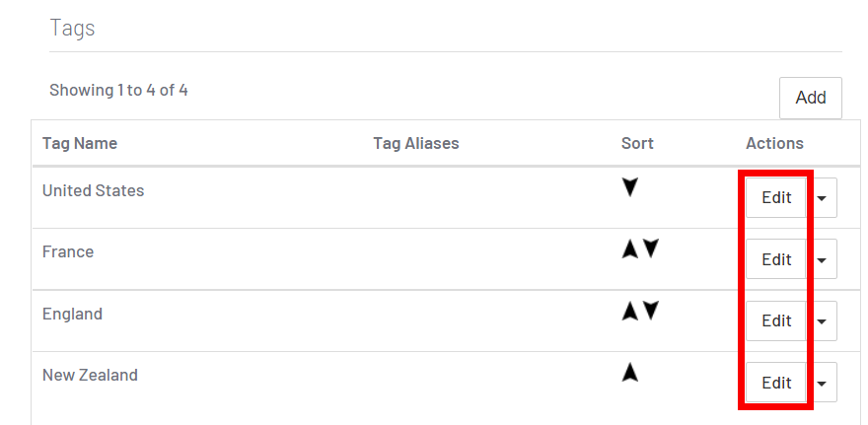The width and height of the screenshot is (868, 425).
Task: Open United States actions dropdown
Action: (x=823, y=197)
